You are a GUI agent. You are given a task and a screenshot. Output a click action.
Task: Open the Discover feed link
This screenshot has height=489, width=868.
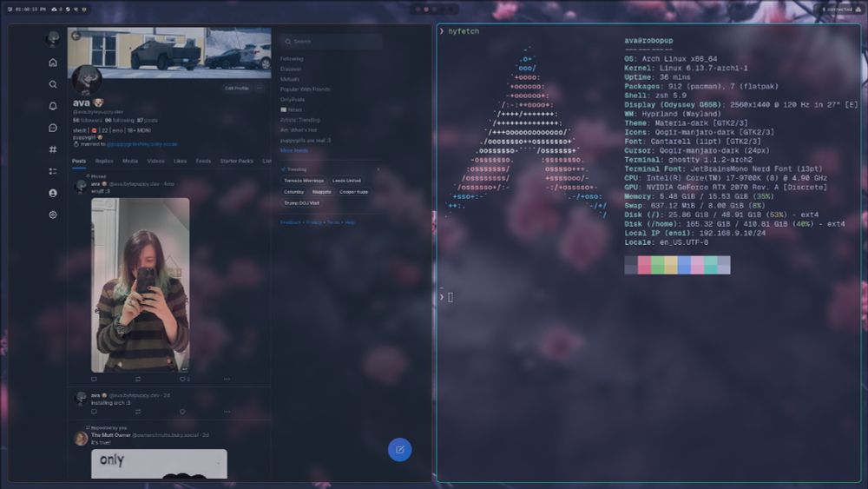tap(291, 69)
